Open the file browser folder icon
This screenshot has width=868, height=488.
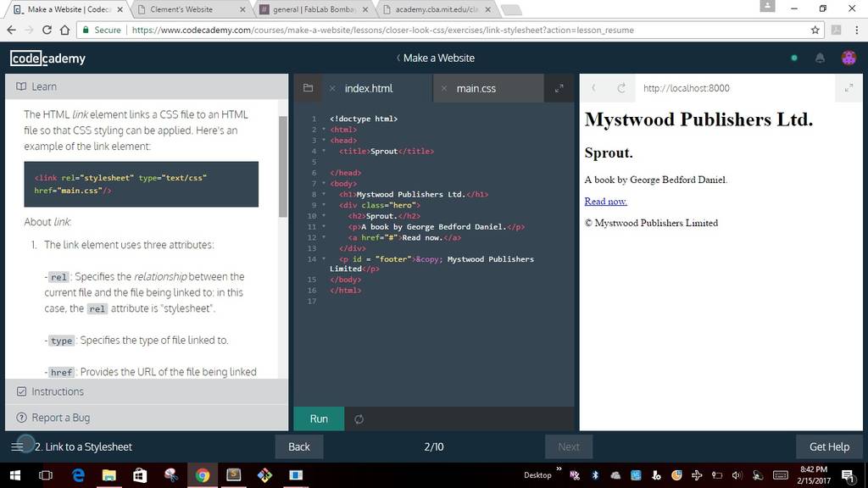pyautogui.click(x=309, y=88)
